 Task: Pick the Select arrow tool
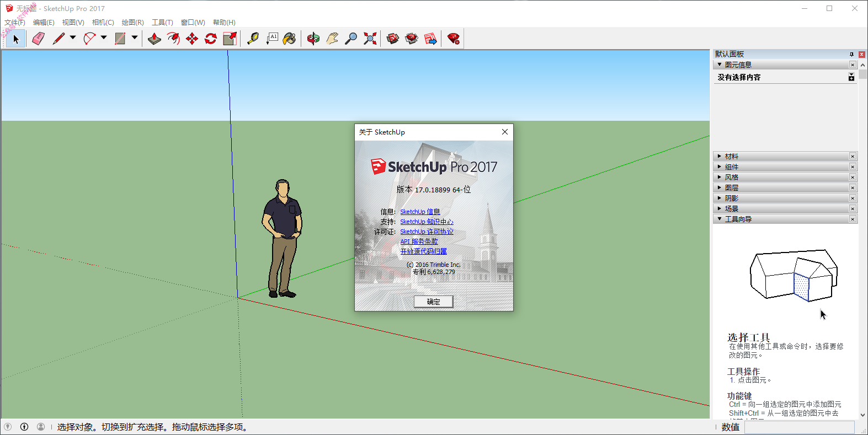[x=16, y=39]
